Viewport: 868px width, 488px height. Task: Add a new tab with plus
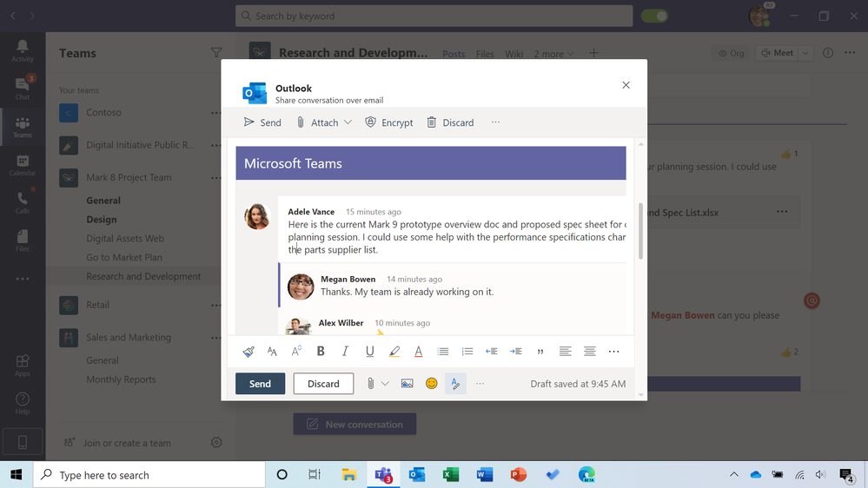click(593, 53)
